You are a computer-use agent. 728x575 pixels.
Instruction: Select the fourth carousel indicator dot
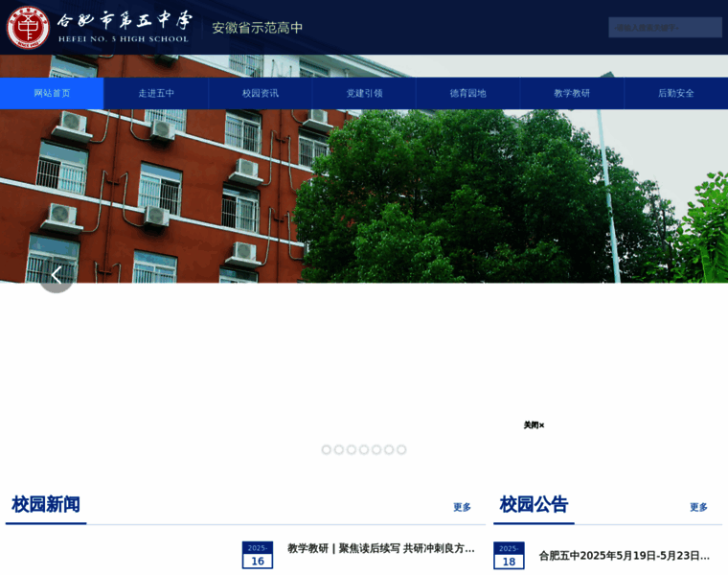(364, 449)
